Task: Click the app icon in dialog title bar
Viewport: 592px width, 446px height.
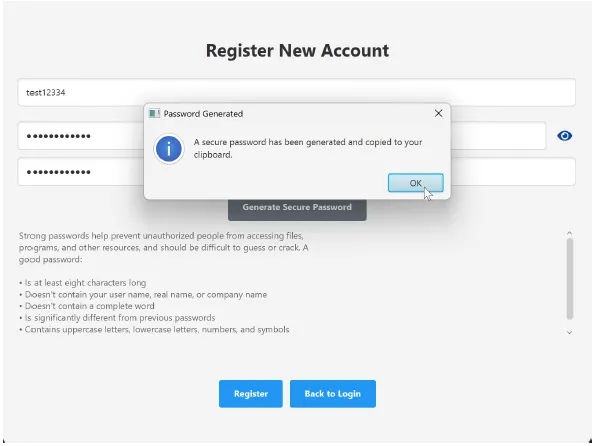Action: pos(154,113)
